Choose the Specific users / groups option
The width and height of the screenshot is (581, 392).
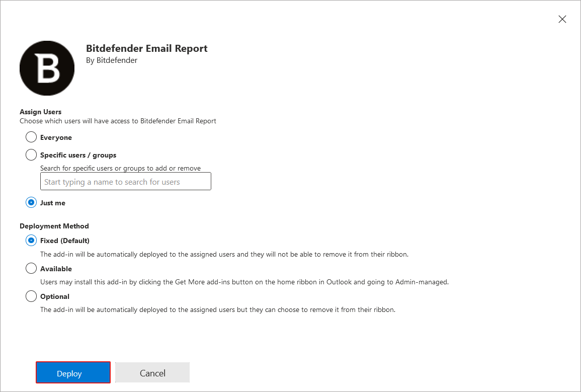tap(31, 155)
